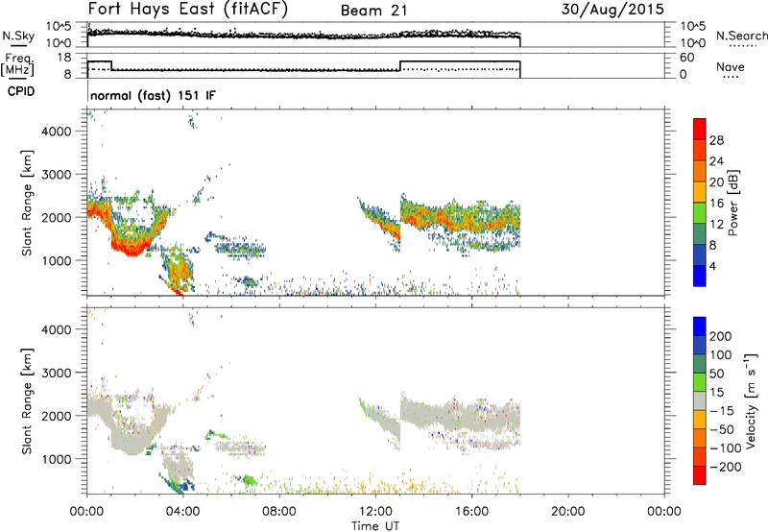Click the '20:00' time axis label
The height and width of the screenshot is (532, 768).
click(x=568, y=512)
